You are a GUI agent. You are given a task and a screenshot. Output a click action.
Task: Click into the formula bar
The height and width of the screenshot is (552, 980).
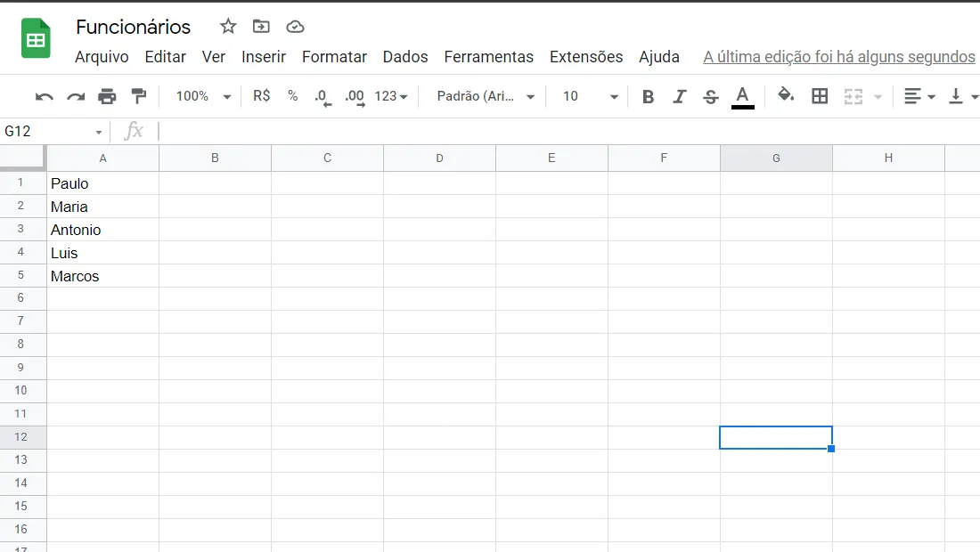pos(568,131)
